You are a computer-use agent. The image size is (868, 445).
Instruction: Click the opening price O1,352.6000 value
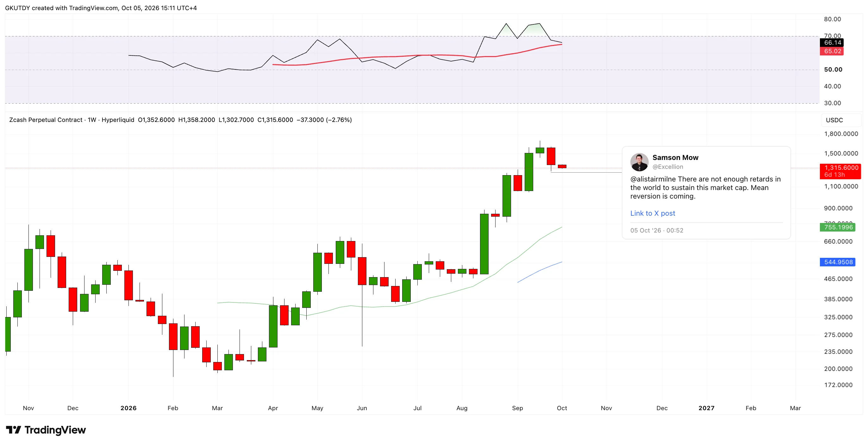click(x=156, y=120)
